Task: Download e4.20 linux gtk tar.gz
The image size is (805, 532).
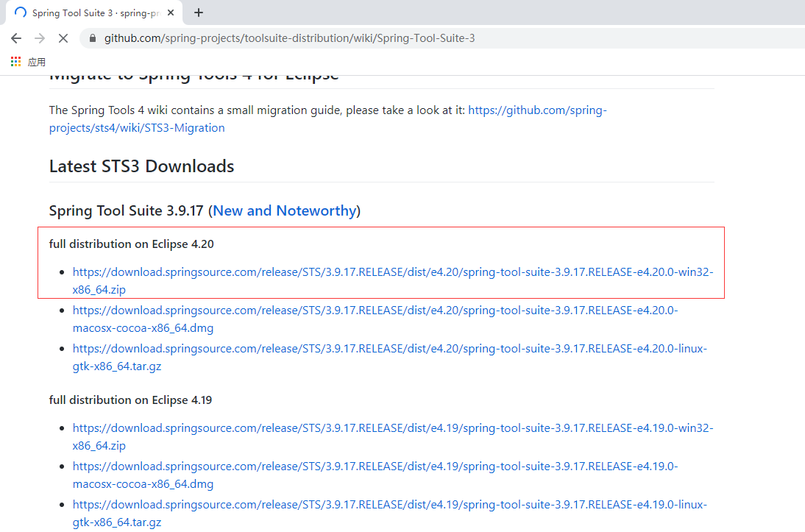Action: click(x=390, y=358)
